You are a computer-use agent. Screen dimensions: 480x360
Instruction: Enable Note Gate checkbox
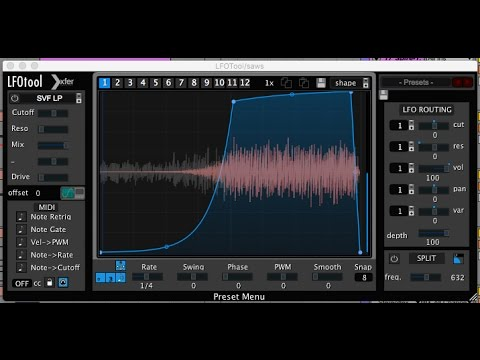click(21, 229)
